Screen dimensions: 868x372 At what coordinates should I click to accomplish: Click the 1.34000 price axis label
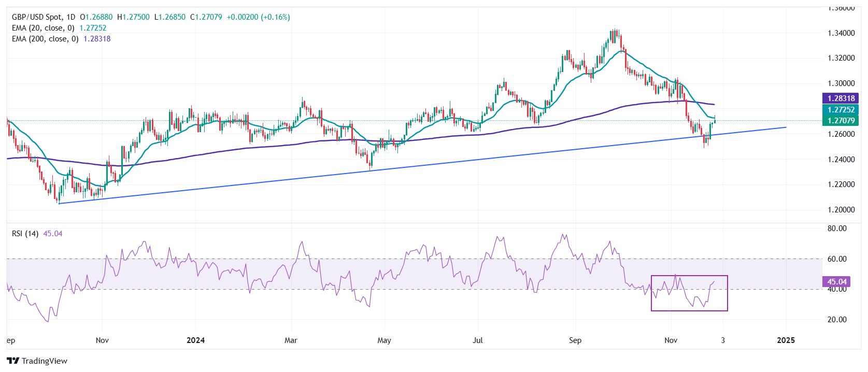pos(841,33)
